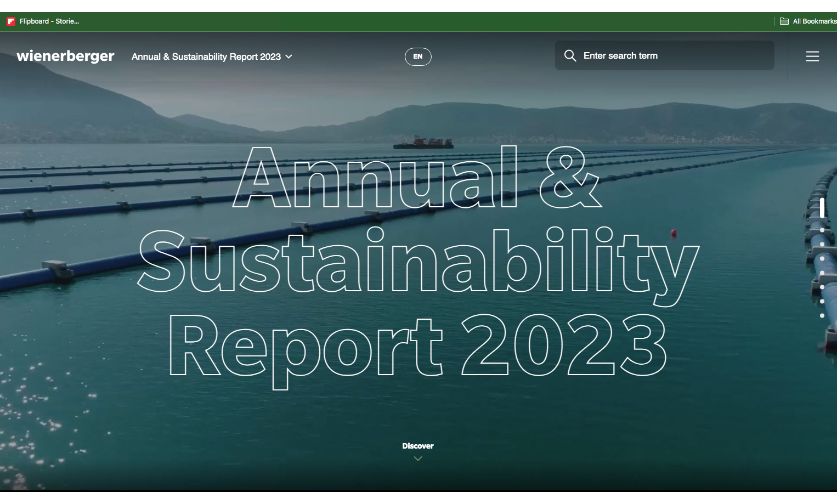Focus the Enter search term field
Screen dimensions: 837x504
point(665,55)
